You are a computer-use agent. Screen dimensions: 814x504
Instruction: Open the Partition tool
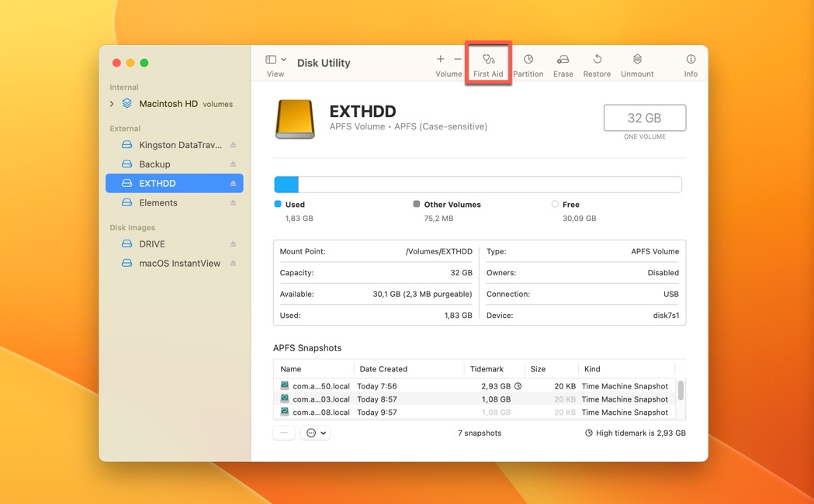528,64
